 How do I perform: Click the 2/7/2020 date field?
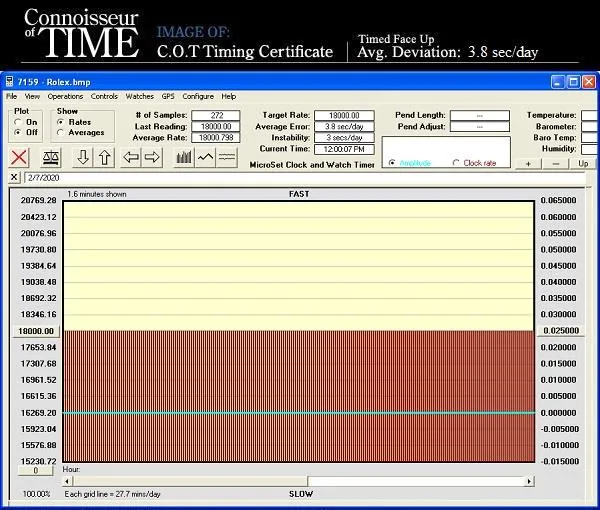[x=305, y=178]
